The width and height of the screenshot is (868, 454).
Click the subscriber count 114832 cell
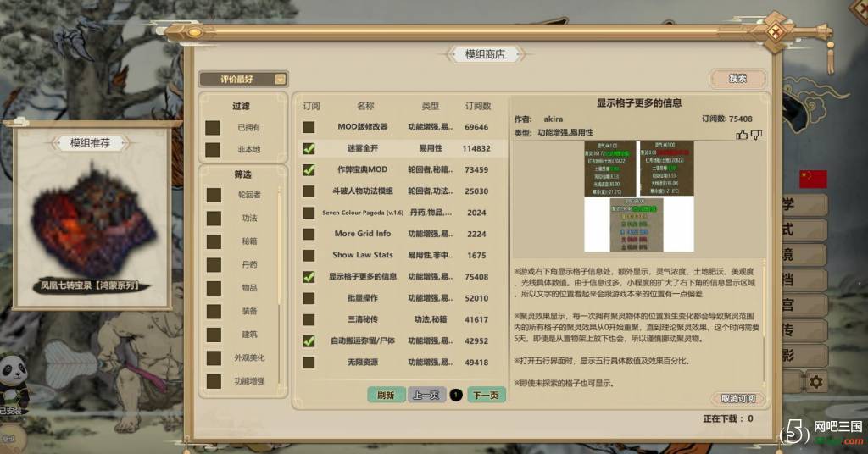point(476,149)
